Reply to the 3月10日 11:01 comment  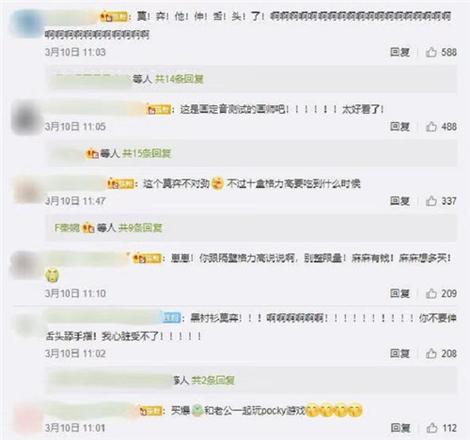[400, 428]
